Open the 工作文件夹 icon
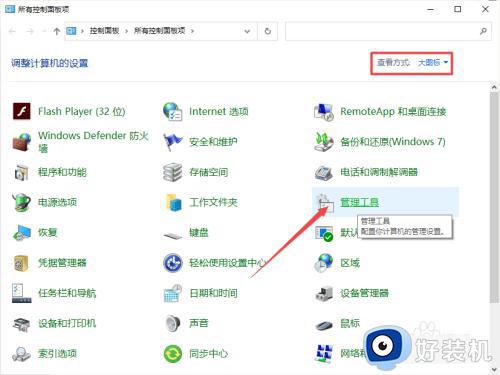 [174, 202]
